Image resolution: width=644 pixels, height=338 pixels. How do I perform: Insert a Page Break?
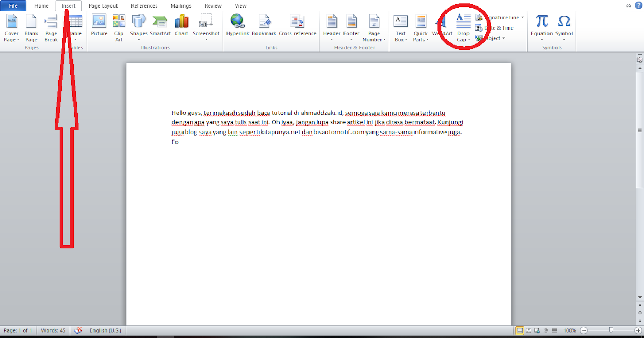51,28
